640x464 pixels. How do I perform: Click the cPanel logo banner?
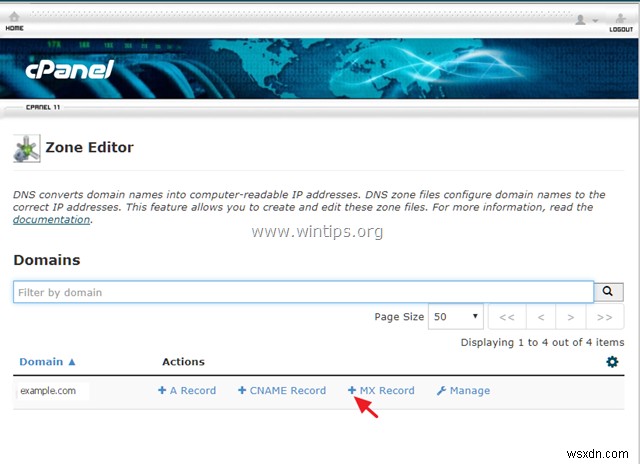pyautogui.click(x=71, y=71)
